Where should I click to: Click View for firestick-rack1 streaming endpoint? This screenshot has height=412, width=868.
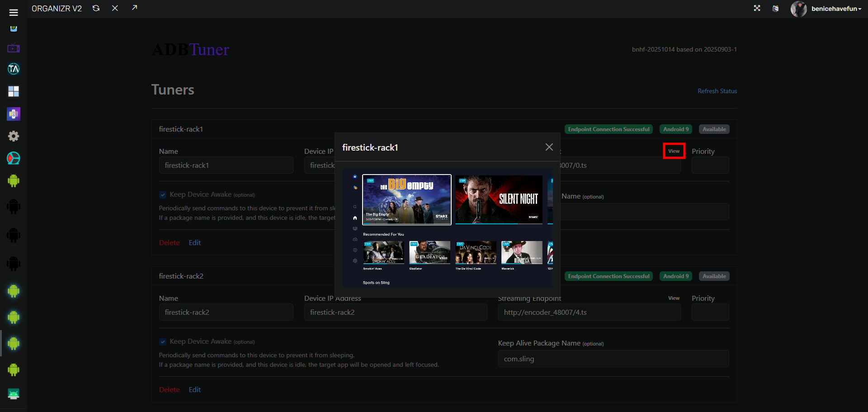point(674,151)
